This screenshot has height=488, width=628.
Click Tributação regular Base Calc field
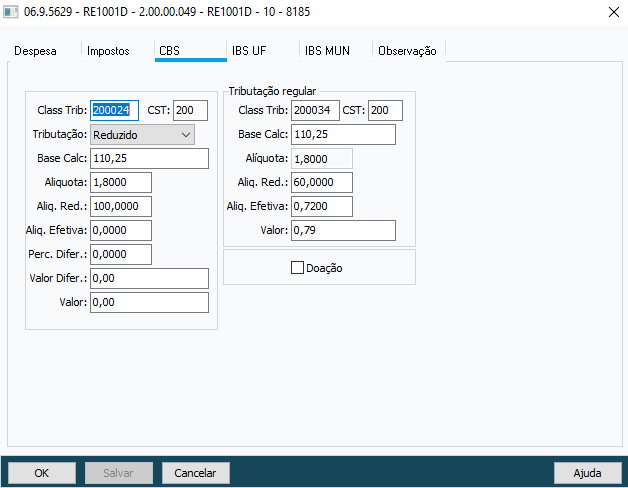(x=343, y=134)
